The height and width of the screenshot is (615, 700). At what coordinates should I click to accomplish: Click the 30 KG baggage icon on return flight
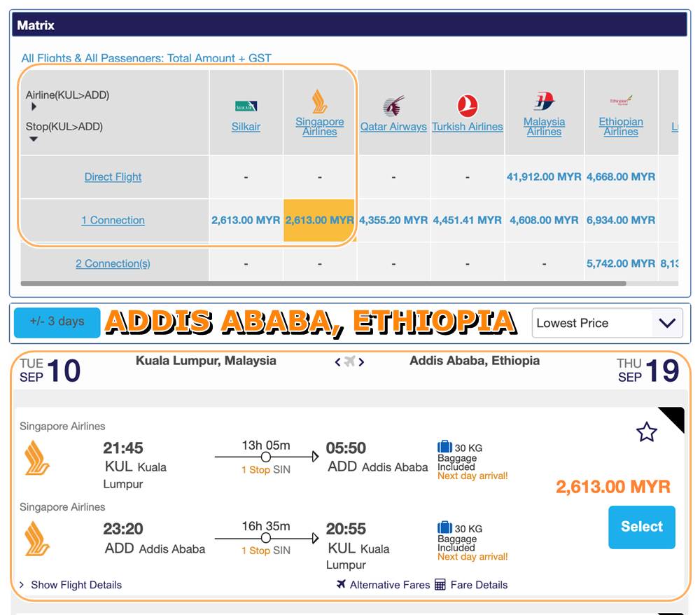point(444,527)
